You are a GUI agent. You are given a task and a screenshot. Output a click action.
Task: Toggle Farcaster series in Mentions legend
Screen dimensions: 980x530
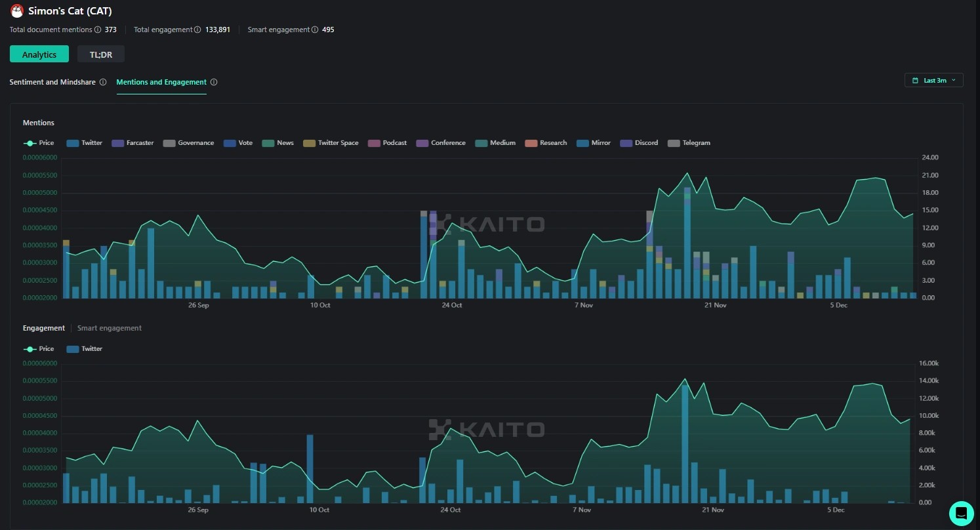[x=133, y=143]
